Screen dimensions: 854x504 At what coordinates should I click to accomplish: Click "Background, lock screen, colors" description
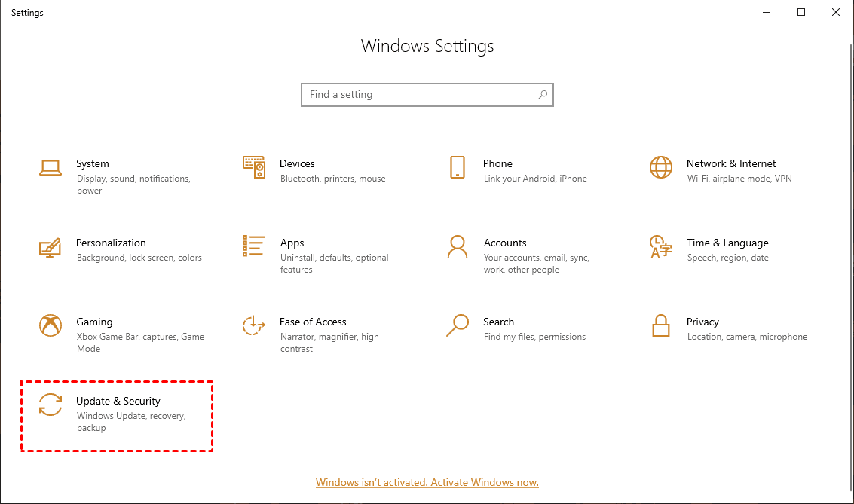pyautogui.click(x=139, y=258)
